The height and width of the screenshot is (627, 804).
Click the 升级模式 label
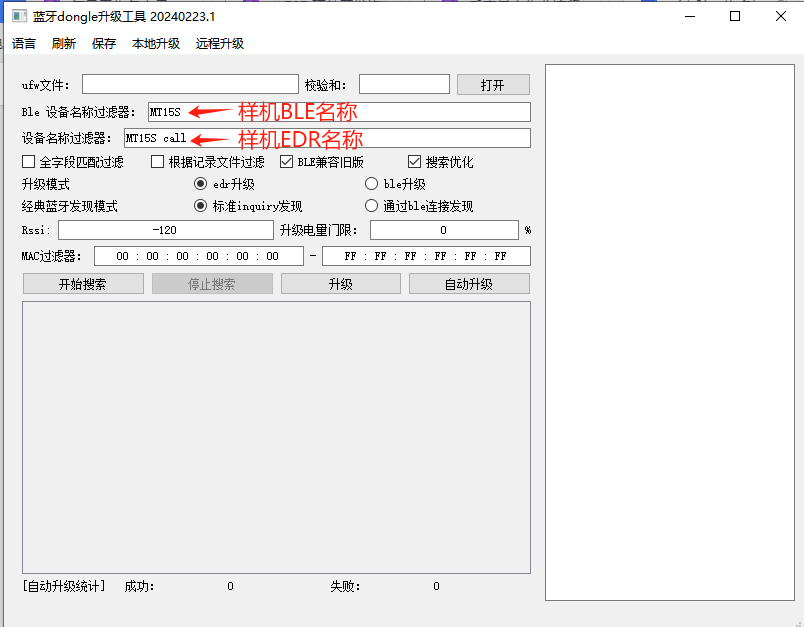click(x=46, y=184)
